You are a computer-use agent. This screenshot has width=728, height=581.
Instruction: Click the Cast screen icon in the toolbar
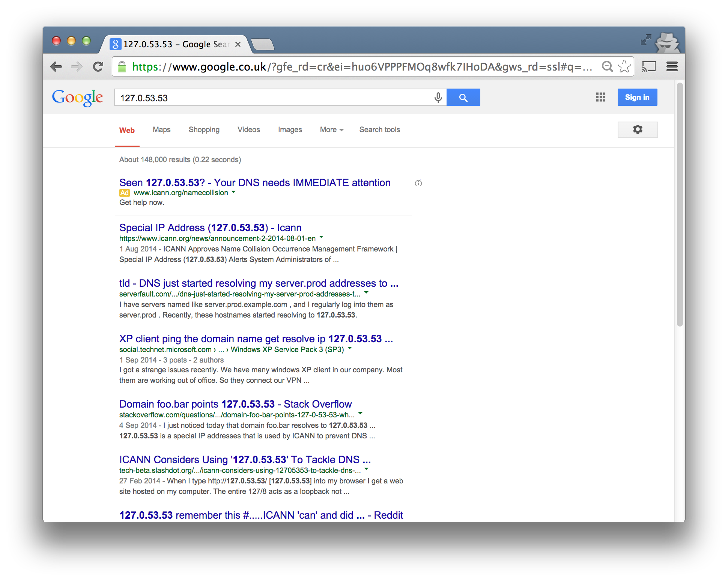pyautogui.click(x=649, y=67)
